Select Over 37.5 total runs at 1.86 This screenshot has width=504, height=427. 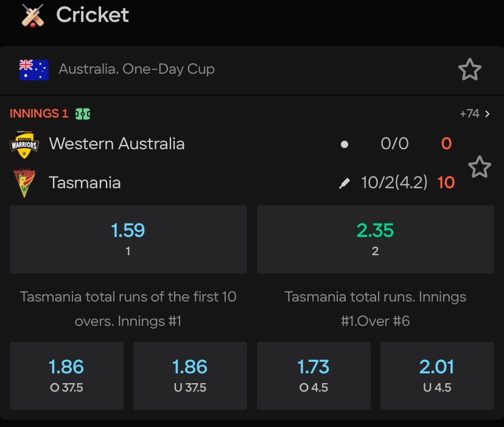[67, 375]
